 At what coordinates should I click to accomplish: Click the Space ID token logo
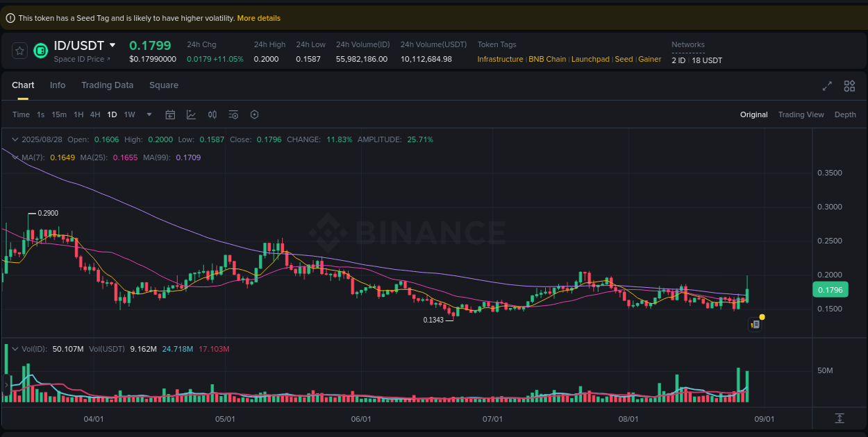click(40, 50)
